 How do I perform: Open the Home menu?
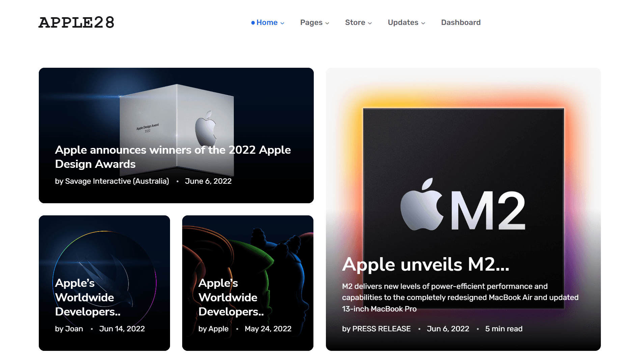pos(268,23)
